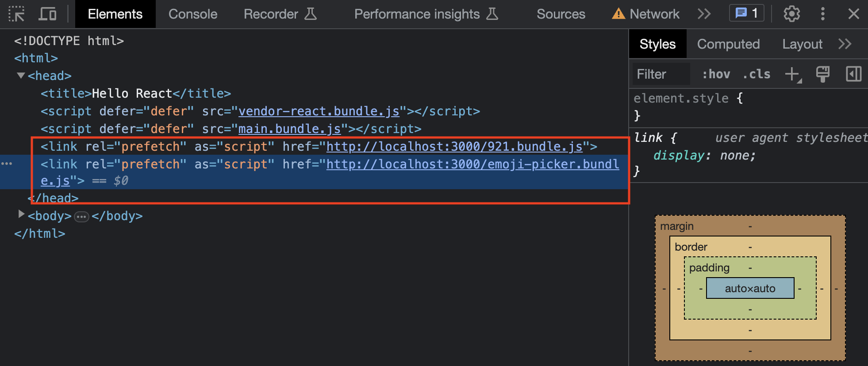Open the emoji-picker.bundle.js href link
Image resolution: width=868 pixels, height=366 pixels.
coord(472,164)
